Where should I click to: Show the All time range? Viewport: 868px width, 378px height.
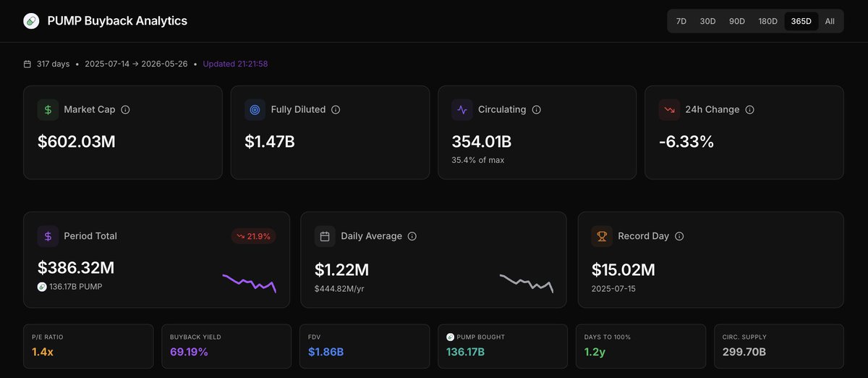point(830,21)
